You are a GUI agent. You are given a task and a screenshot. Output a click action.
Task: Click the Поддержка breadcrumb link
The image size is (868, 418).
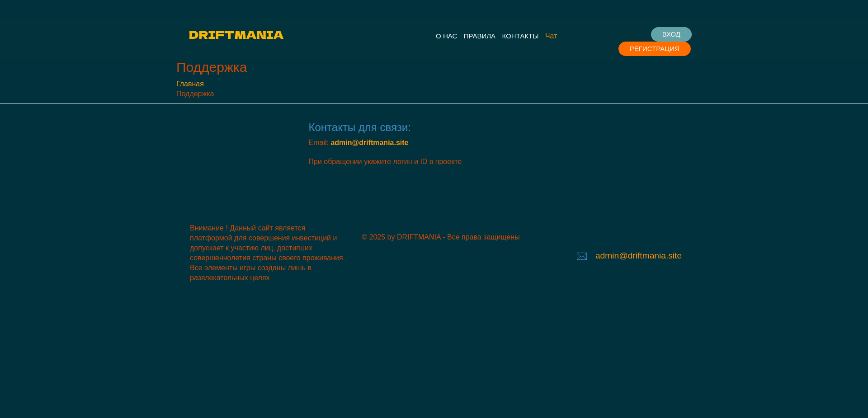point(195,94)
